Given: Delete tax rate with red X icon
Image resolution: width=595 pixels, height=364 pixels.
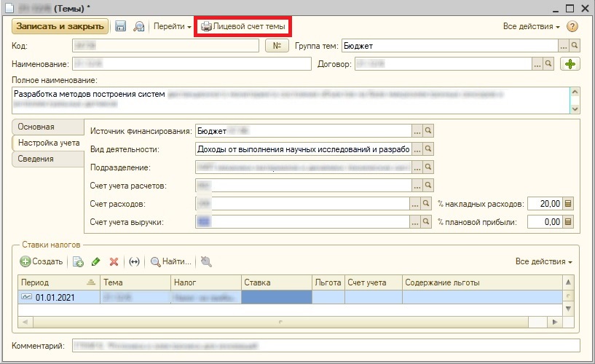Looking at the screenshot, I should pyautogui.click(x=114, y=261).
